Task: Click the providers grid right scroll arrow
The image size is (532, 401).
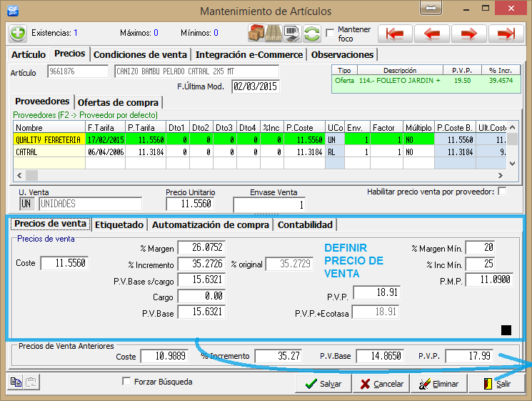Action: (x=500, y=176)
